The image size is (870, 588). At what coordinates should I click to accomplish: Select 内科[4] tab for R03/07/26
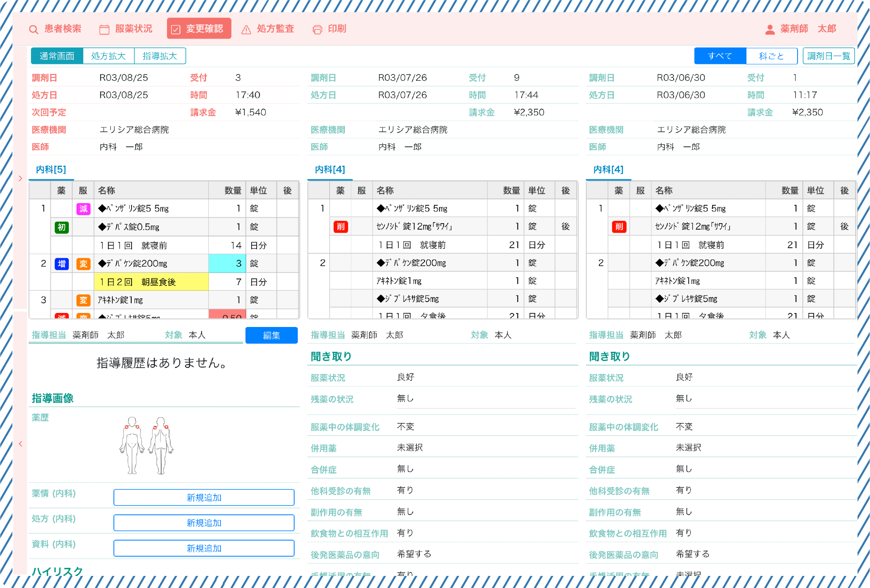[330, 170]
